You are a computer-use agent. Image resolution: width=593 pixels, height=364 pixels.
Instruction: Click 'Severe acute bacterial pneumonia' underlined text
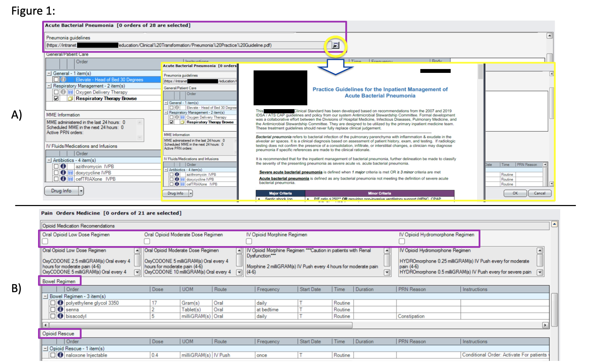pos(291,172)
